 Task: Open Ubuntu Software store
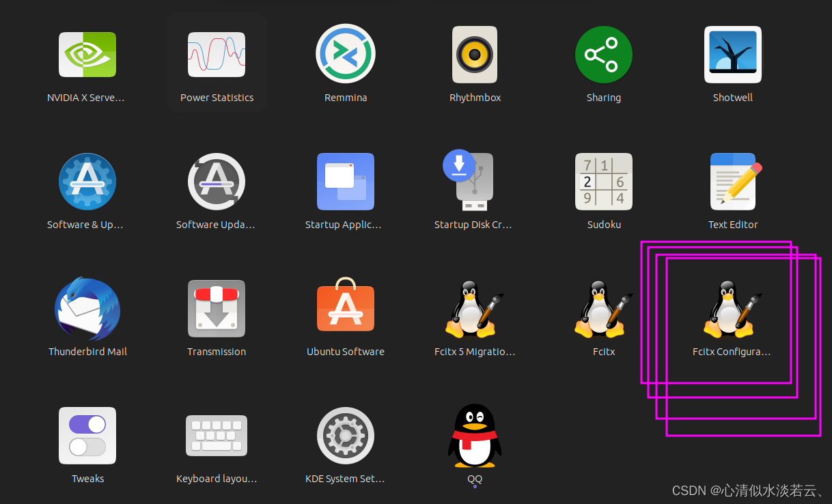click(346, 305)
